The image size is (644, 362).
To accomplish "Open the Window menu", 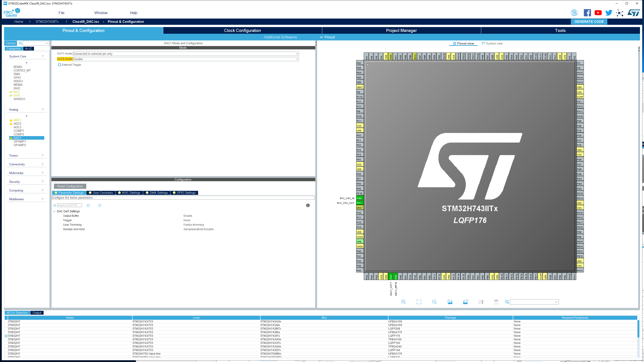I will (x=101, y=13).
